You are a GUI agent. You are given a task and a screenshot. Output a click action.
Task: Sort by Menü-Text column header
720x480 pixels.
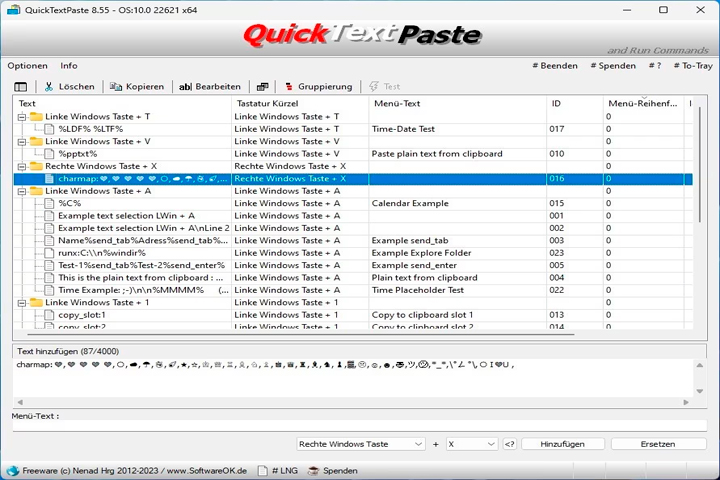(x=457, y=104)
